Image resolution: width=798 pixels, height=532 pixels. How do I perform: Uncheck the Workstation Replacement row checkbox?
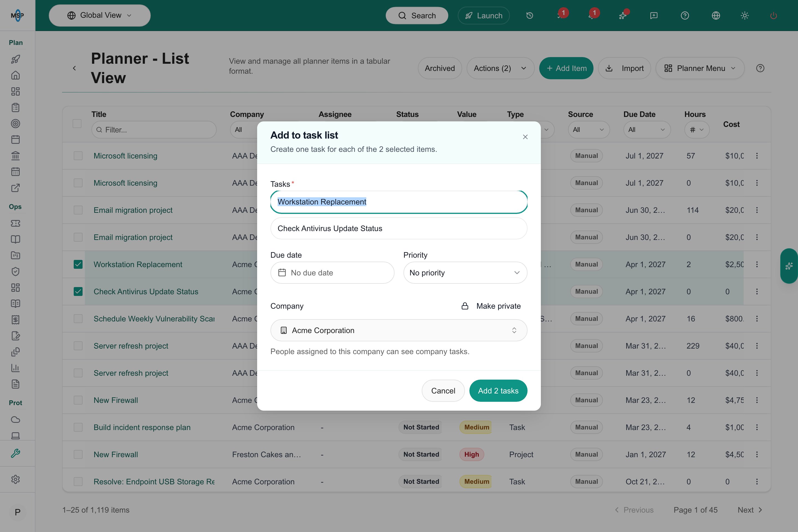(x=78, y=264)
